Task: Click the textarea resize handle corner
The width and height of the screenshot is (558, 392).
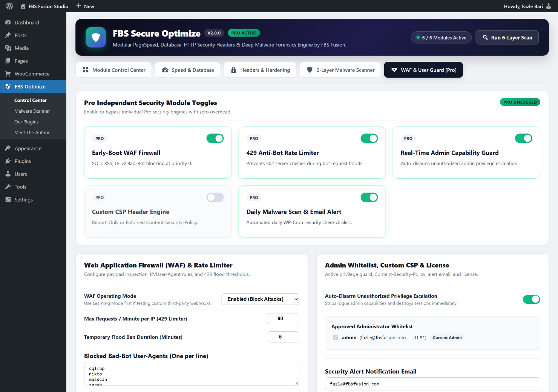Action: (x=297, y=383)
